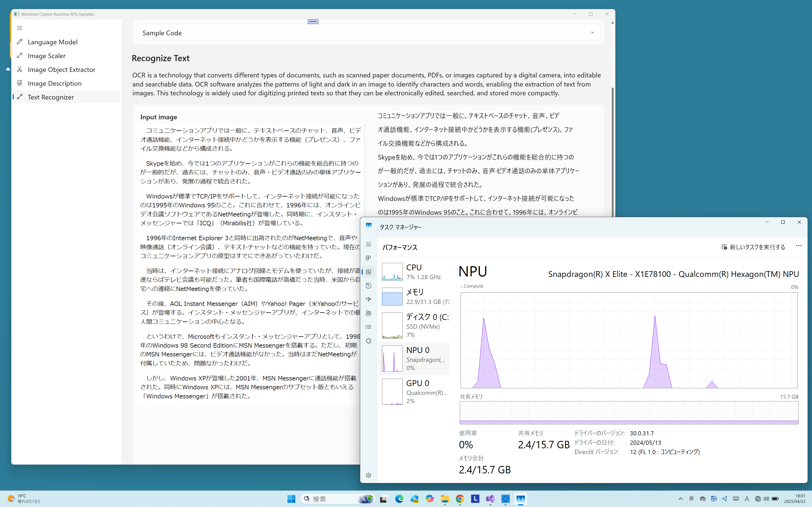The height and width of the screenshot is (507, 812).
Task: Click Run new task button
Action: point(753,247)
